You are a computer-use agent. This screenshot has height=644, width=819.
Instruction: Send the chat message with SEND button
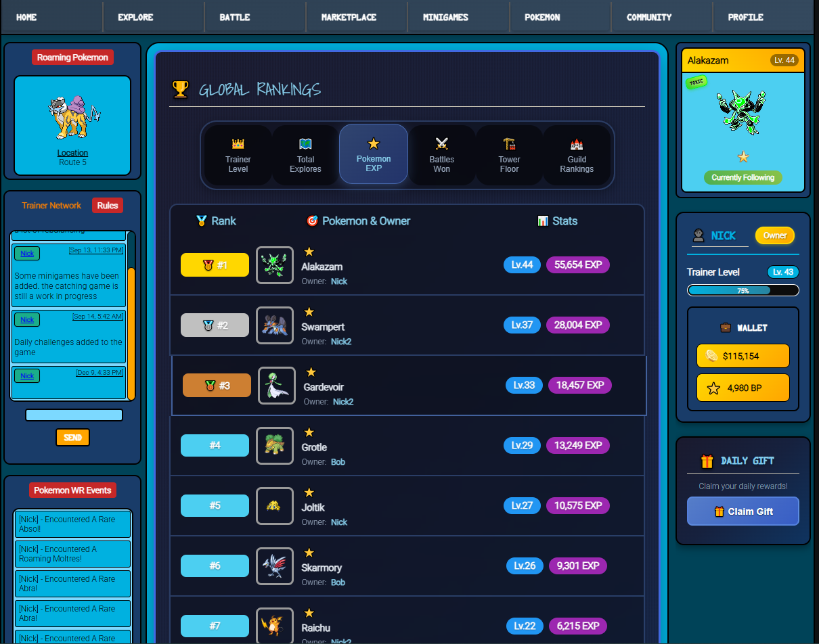(x=72, y=438)
